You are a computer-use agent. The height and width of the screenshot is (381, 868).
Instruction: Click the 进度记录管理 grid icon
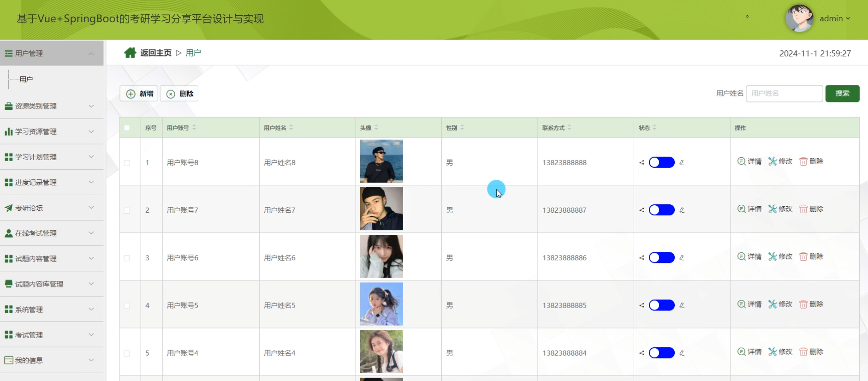(x=9, y=182)
